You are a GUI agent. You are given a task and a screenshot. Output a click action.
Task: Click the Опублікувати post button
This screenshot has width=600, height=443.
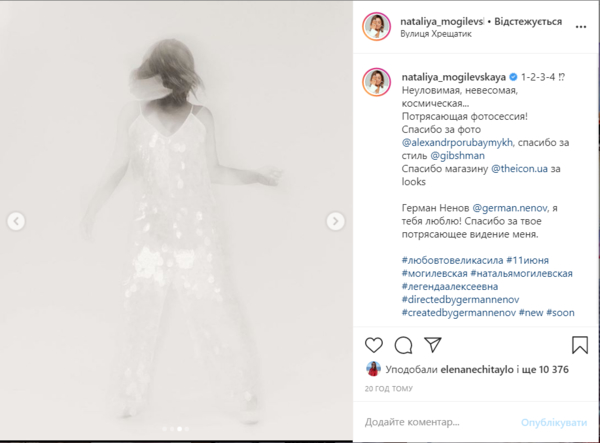point(554,422)
